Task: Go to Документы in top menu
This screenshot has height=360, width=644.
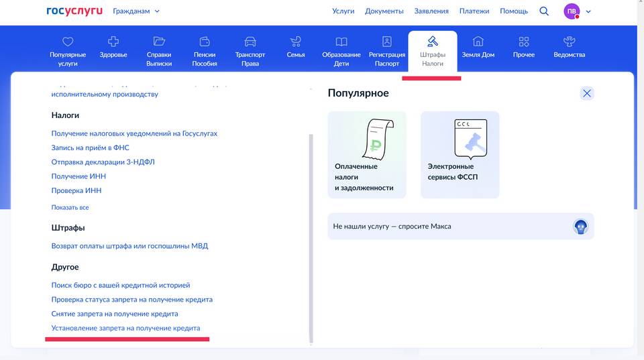Action: pyautogui.click(x=384, y=11)
